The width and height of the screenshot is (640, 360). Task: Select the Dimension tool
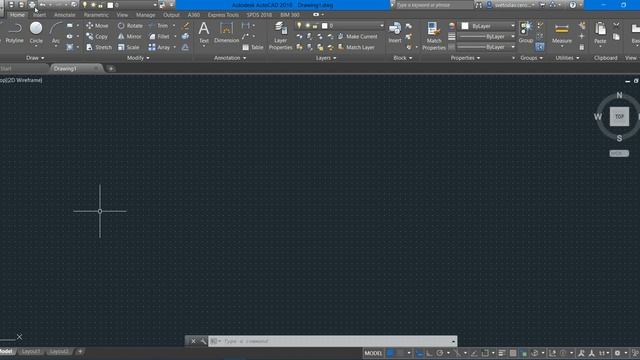click(226, 33)
